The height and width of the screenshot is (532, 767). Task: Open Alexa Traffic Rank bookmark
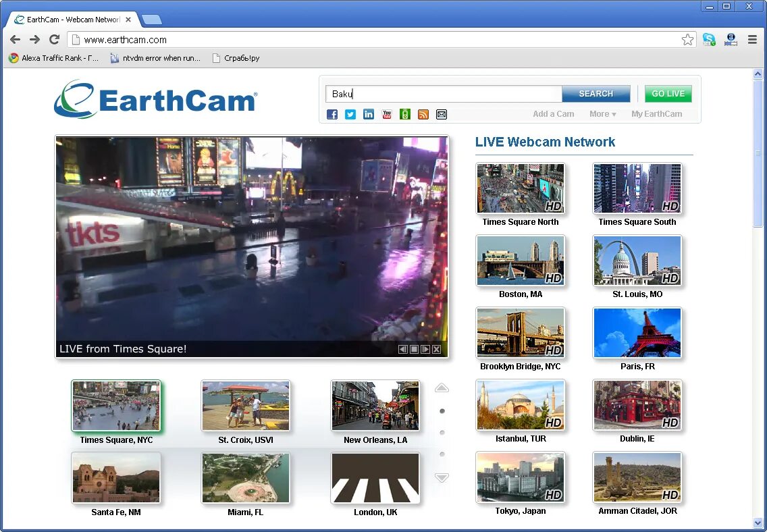(x=54, y=58)
